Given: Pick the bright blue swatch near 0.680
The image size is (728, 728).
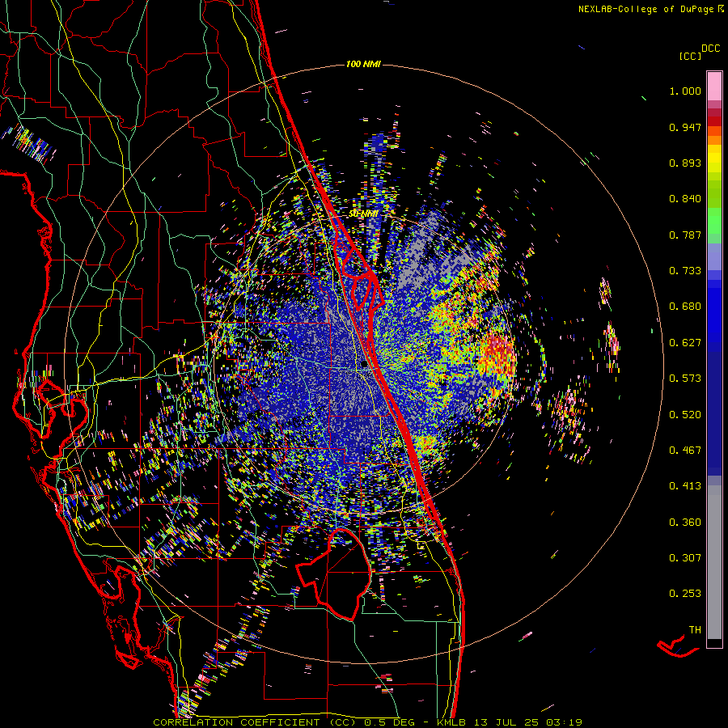Looking at the screenshot, I should pyautogui.click(x=714, y=311).
